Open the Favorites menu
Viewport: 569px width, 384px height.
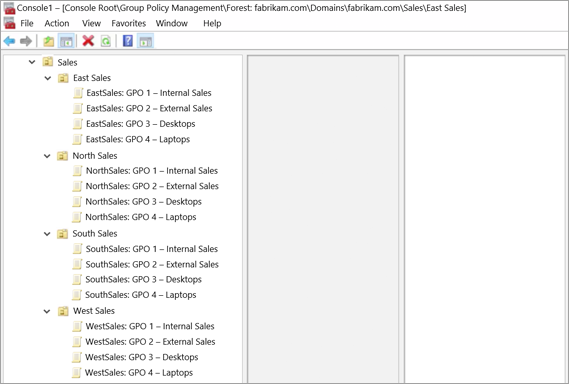[128, 23]
